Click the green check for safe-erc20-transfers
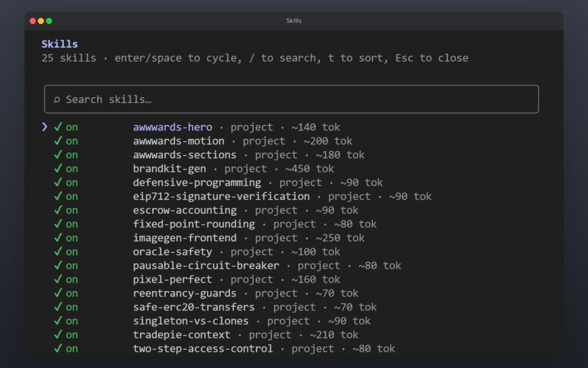 click(x=58, y=307)
